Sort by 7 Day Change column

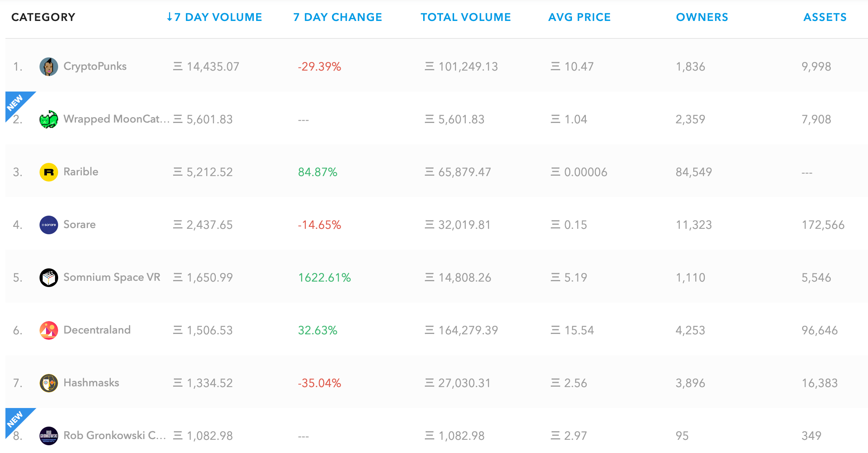(338, 17)
